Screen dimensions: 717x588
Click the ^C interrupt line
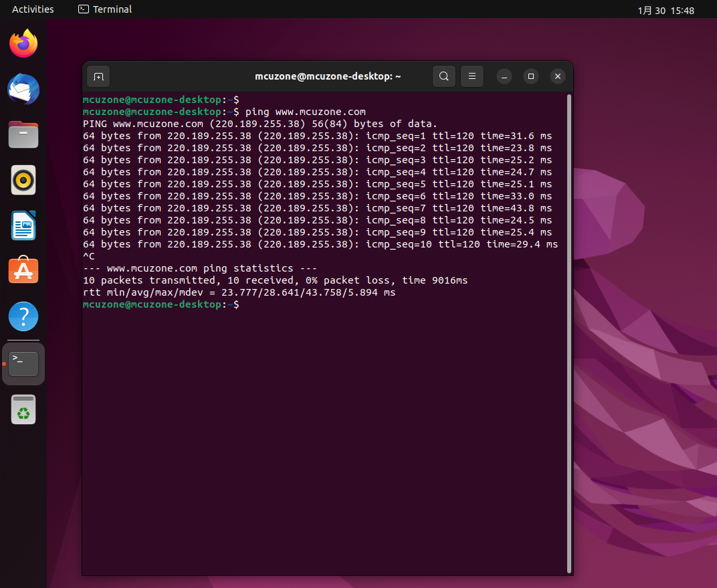point(89,256)
